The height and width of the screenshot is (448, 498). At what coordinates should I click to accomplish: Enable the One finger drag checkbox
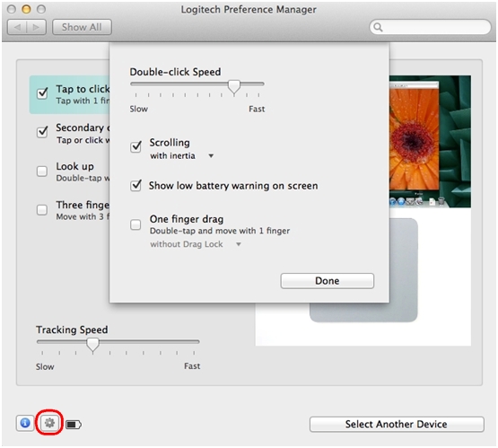click(135, 224)
